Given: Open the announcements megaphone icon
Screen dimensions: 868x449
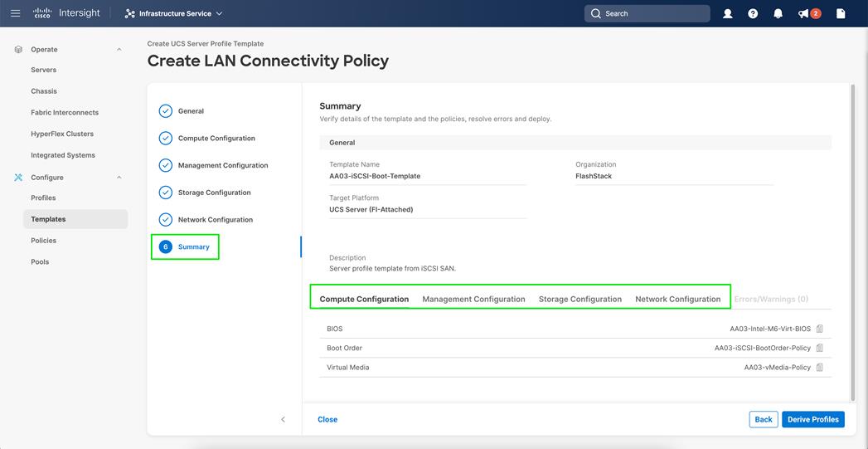Looking at the screenshot, I should [804, 13].
